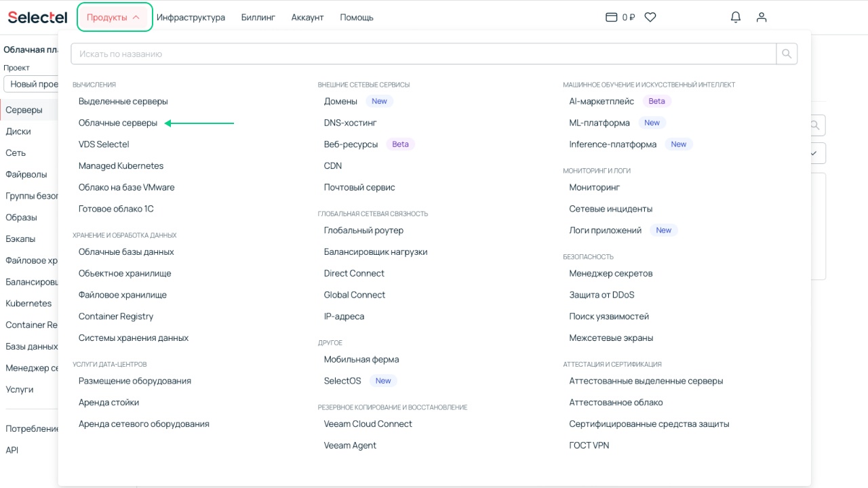The width and height of the screenshot is (868, 488).
Task: Go to DNS-хостинг service
Action: [x=351, y=123]
